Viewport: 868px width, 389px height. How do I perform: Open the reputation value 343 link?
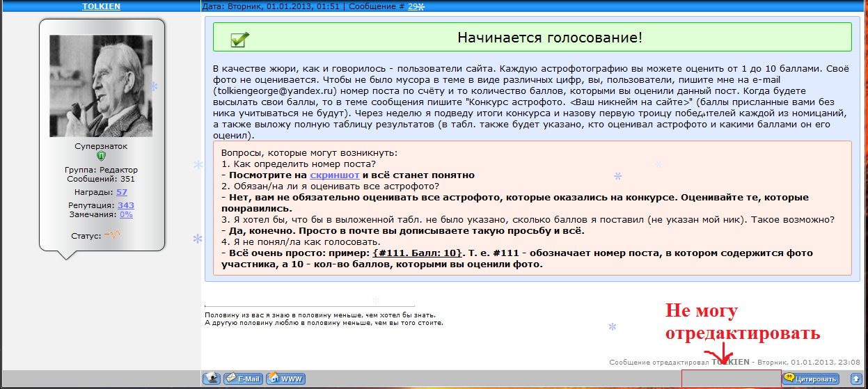point(126,205)
